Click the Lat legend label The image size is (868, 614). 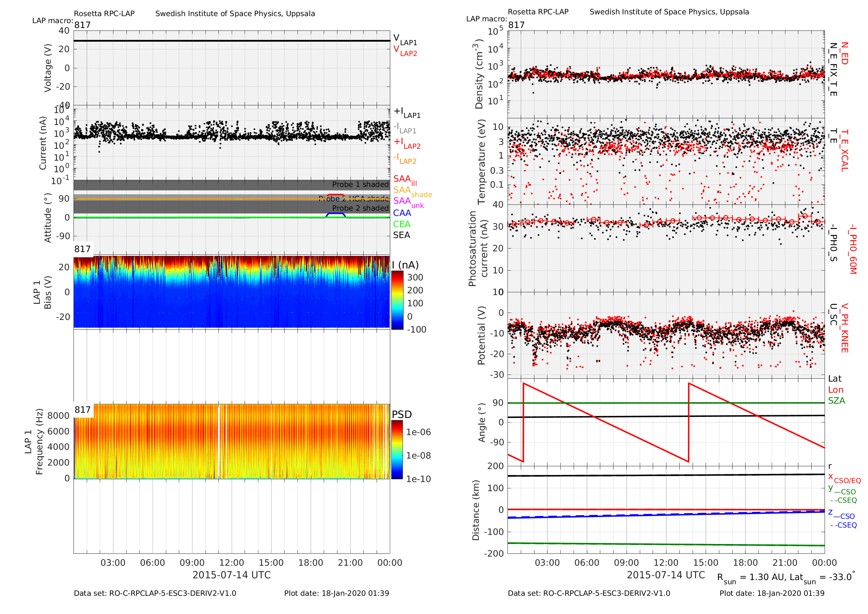[835, 379]
